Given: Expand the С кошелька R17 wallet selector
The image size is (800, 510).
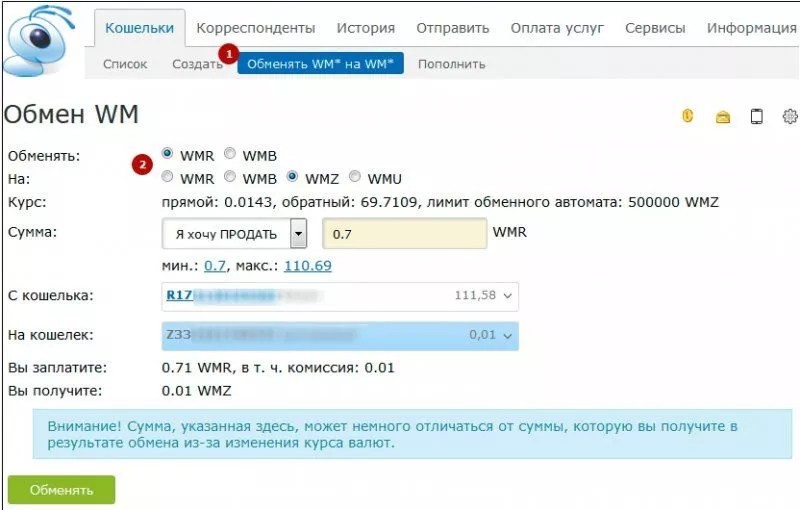Looking at the screenshot, I should pos(340,296).
